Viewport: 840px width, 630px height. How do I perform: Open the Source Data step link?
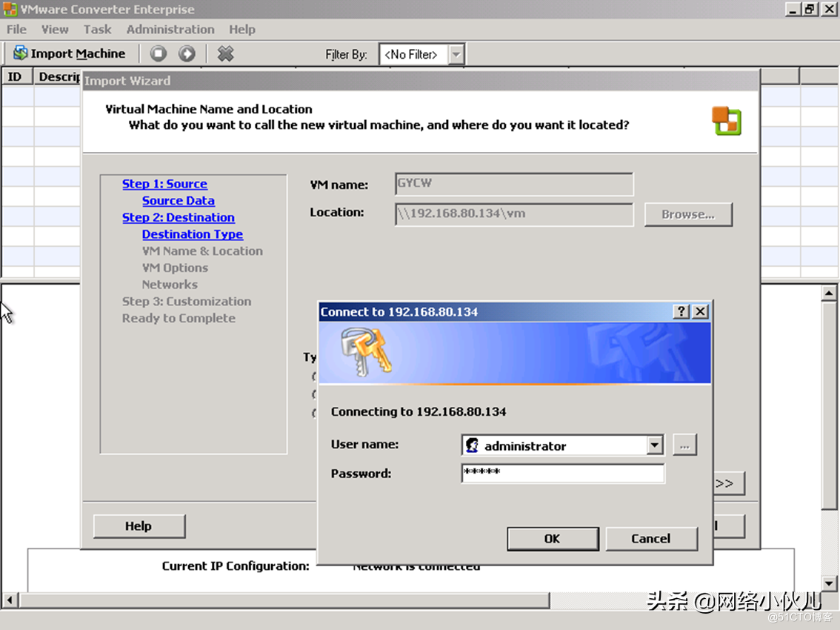coord(179,201)
